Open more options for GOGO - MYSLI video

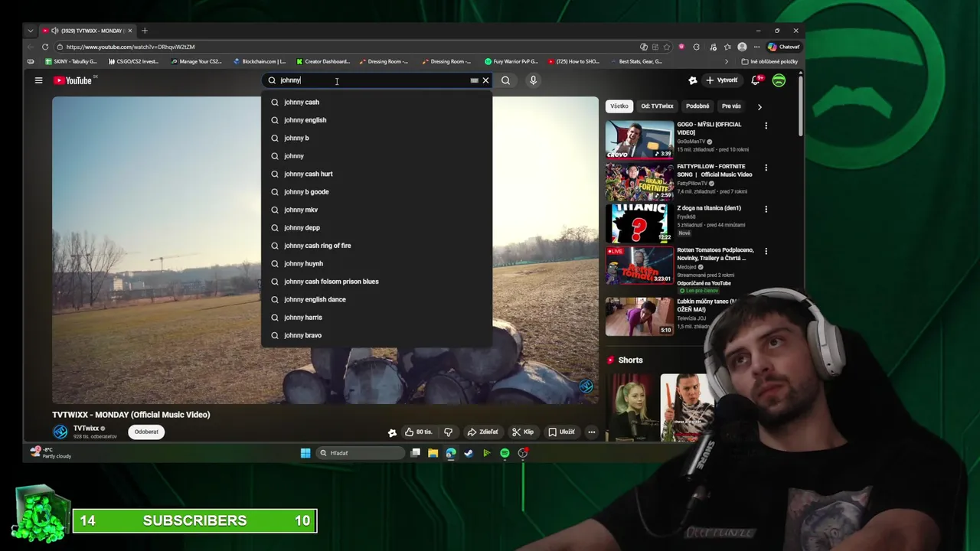pyautogui.click(x=766, y=126)
